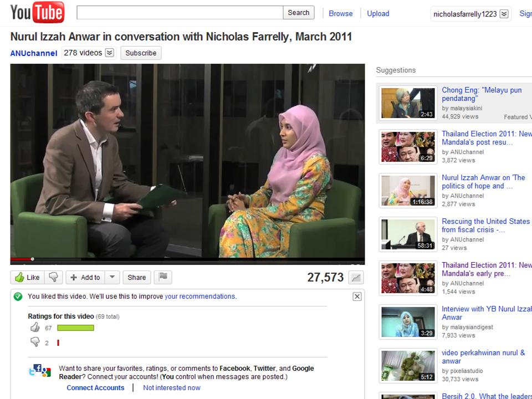The height and width of the screenshot is (399, 532).
Task: Toggle Like on this video
Action: [x=27, y=277]
